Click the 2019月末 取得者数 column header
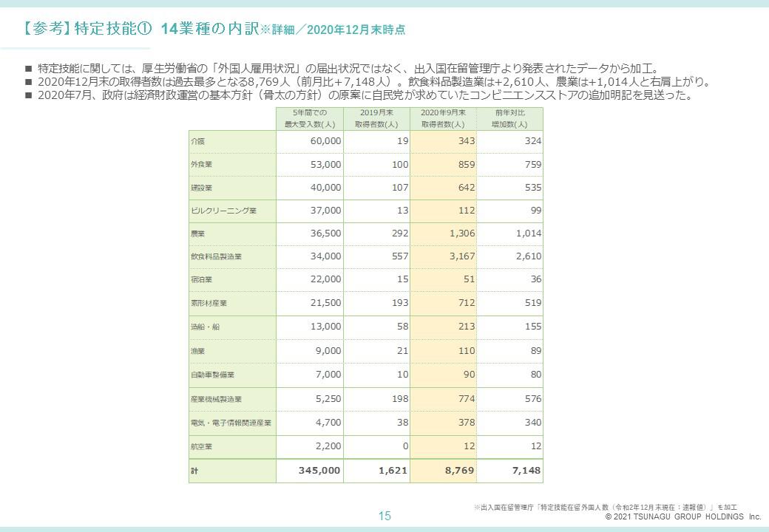The image size is (769, 532). (x=376, y=118)
